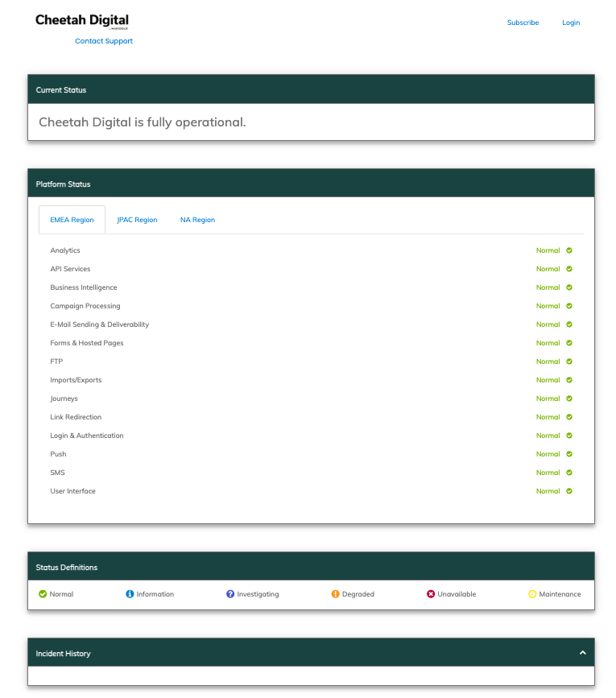
Task: Switch to the JPAC Region tab
Action: tap(137, 220)
